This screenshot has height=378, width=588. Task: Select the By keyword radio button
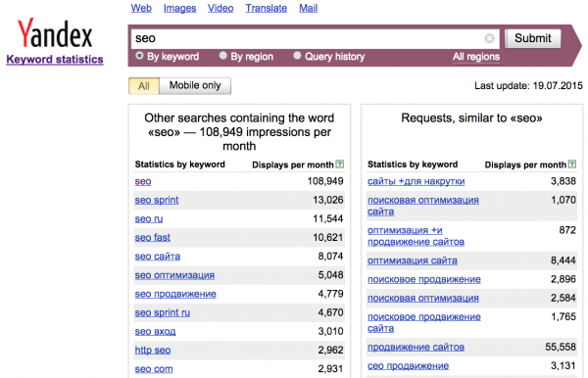click(x=139, y=56)
